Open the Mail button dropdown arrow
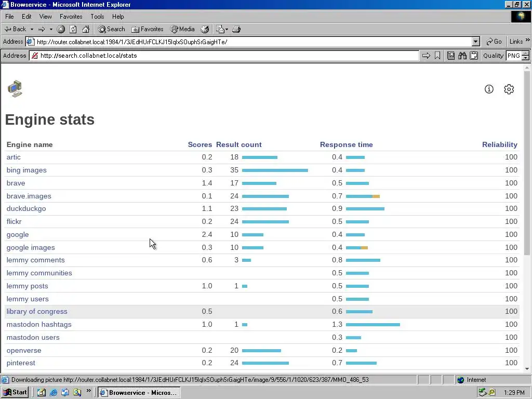This screenshot has width=532, height=399. [x=227, y=29]
